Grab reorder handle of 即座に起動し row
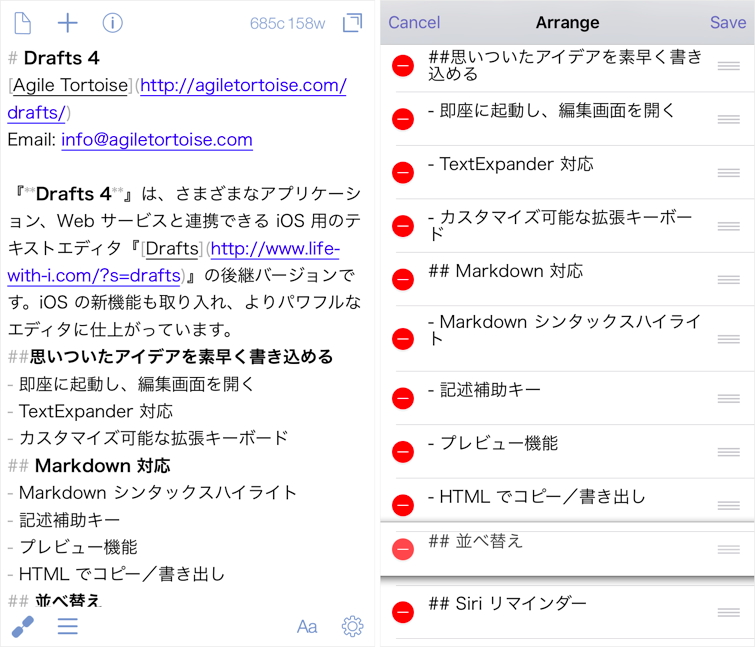Screen dimensions: 755x647 729,119
